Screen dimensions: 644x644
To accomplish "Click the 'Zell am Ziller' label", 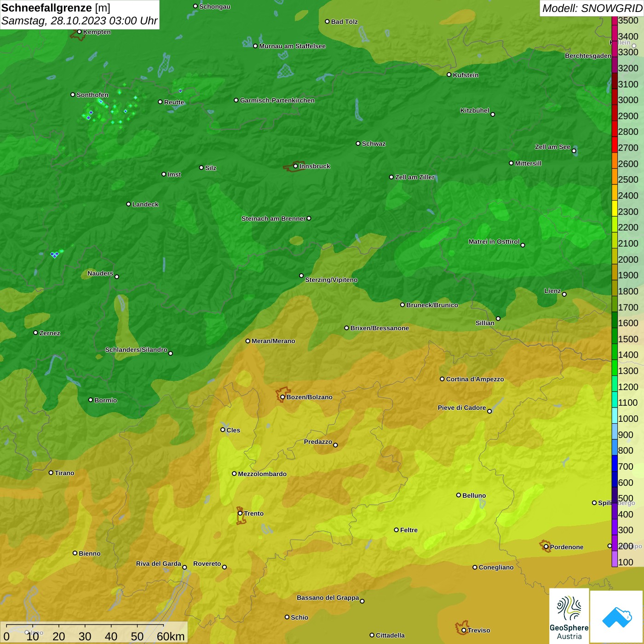I will (415, 177).
